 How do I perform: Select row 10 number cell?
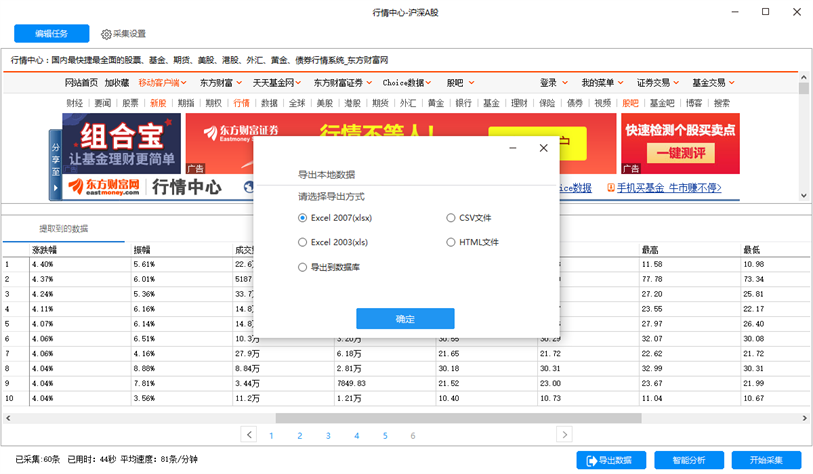tap(16, 398)
